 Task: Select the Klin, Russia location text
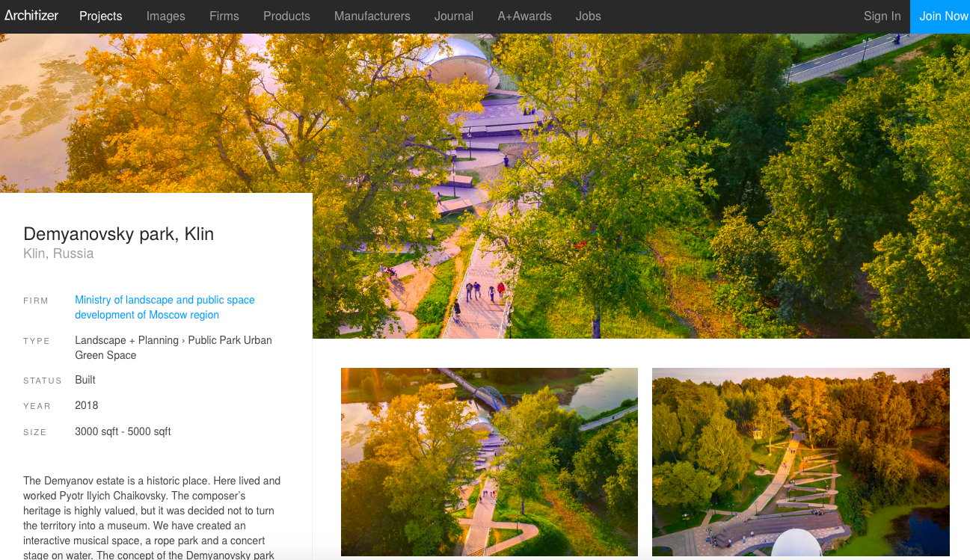58,253
